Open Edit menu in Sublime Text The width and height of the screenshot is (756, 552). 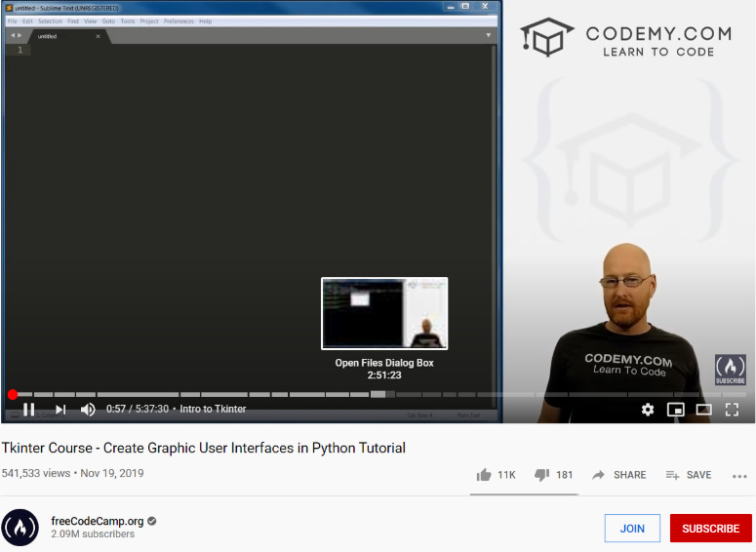point(27,21)
